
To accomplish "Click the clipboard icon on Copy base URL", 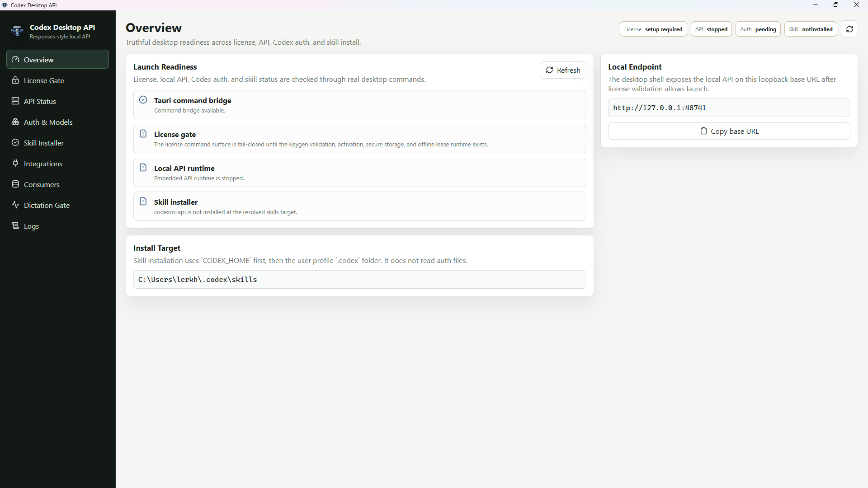I will pyautogui.click(x=703, y=131).
